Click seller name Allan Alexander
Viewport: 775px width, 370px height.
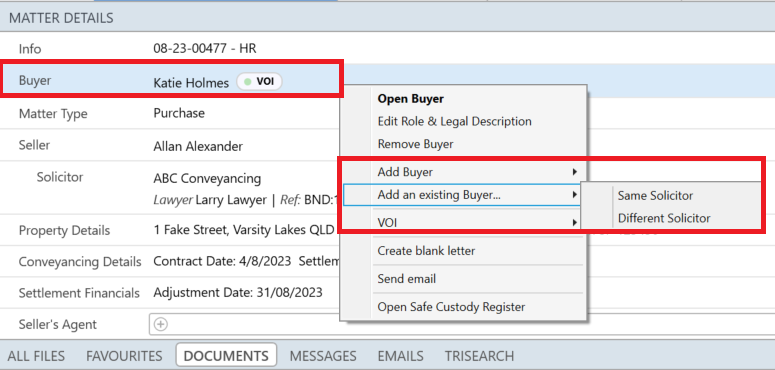[x=198, y=147]
